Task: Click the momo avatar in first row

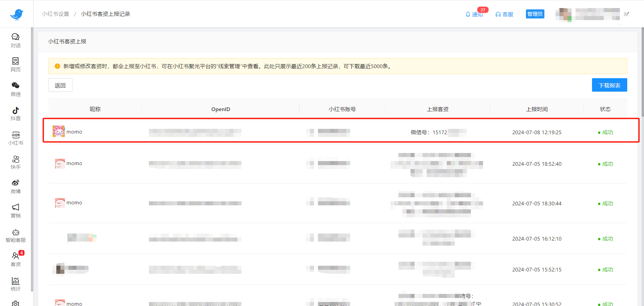Action: [59, 132]
